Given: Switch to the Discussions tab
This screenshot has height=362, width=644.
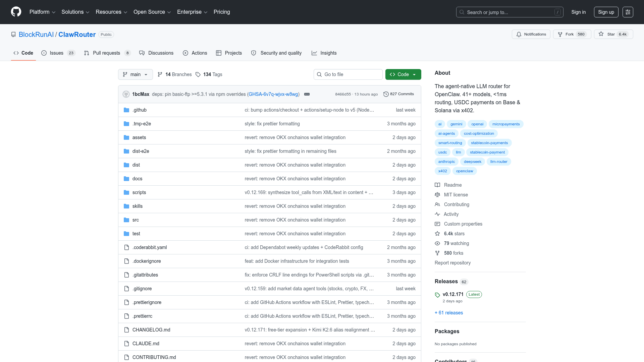Looking at the screenshot, I should [x=156, y=53].
